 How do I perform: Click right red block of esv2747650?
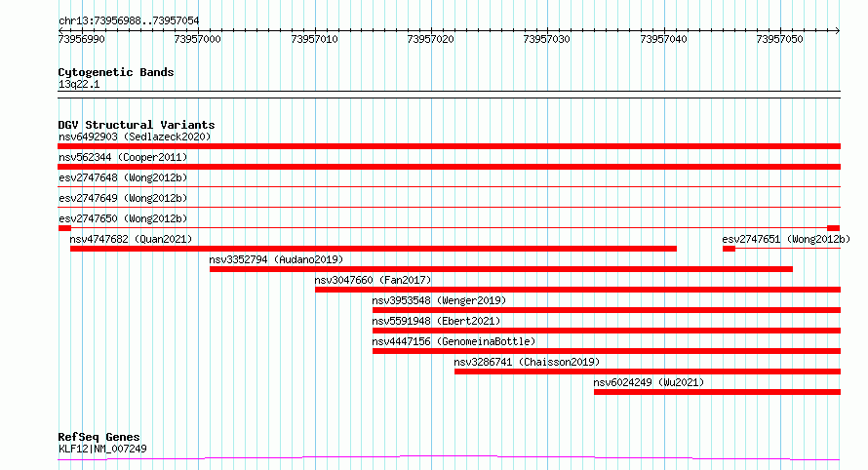(833, 228)
